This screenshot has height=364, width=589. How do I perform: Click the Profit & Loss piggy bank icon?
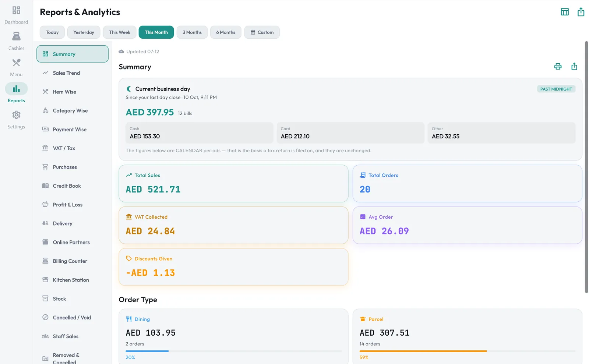(x=45, y=205)
